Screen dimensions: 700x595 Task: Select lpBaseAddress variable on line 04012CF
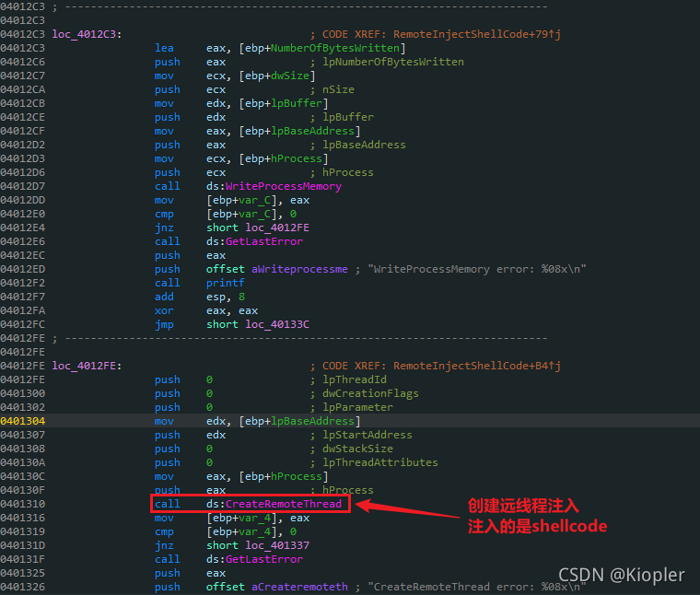click(x=312, y=131)
